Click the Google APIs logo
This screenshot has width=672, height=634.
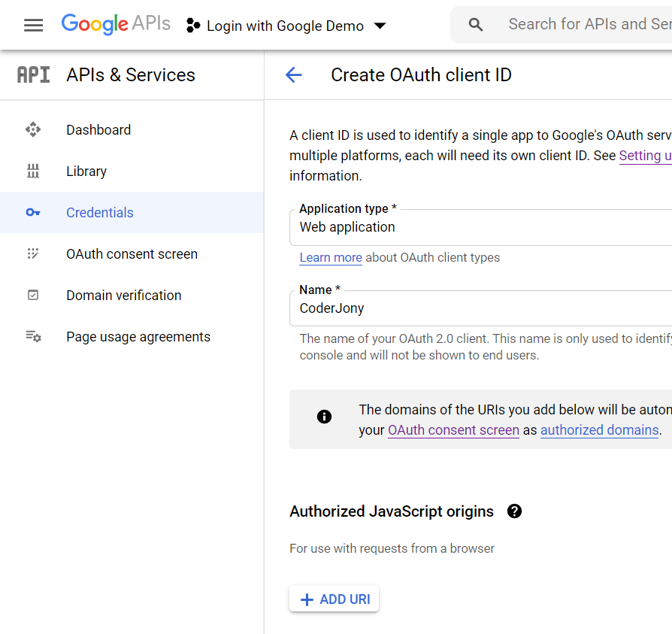pyautogui.click(x=116, y=24)
